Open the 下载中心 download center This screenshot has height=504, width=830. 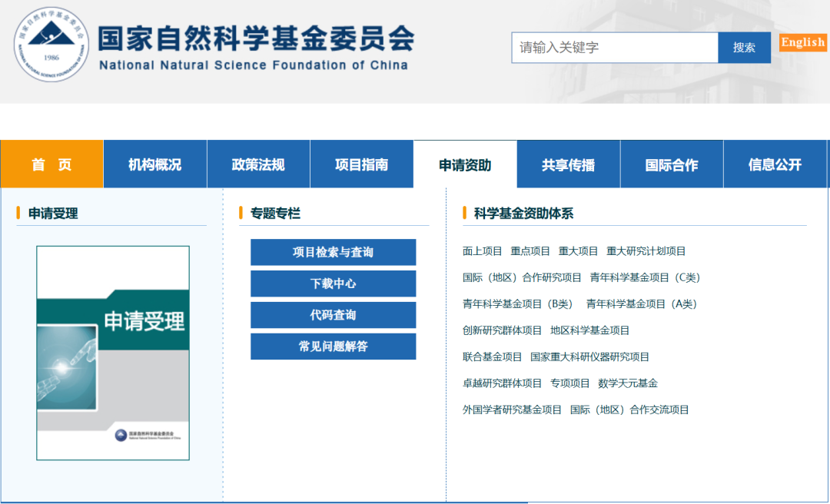(x=333, y=283)
